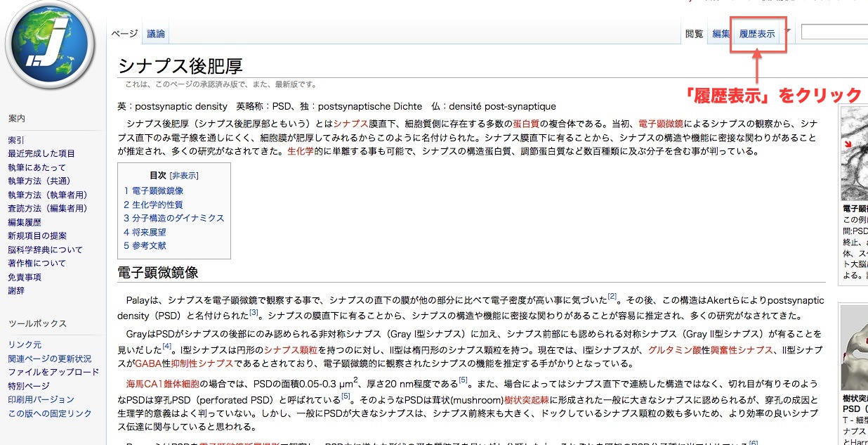Open the 編集履歴 sidebar link
Viewport: 868px width, 445px height.
point(25,222)
